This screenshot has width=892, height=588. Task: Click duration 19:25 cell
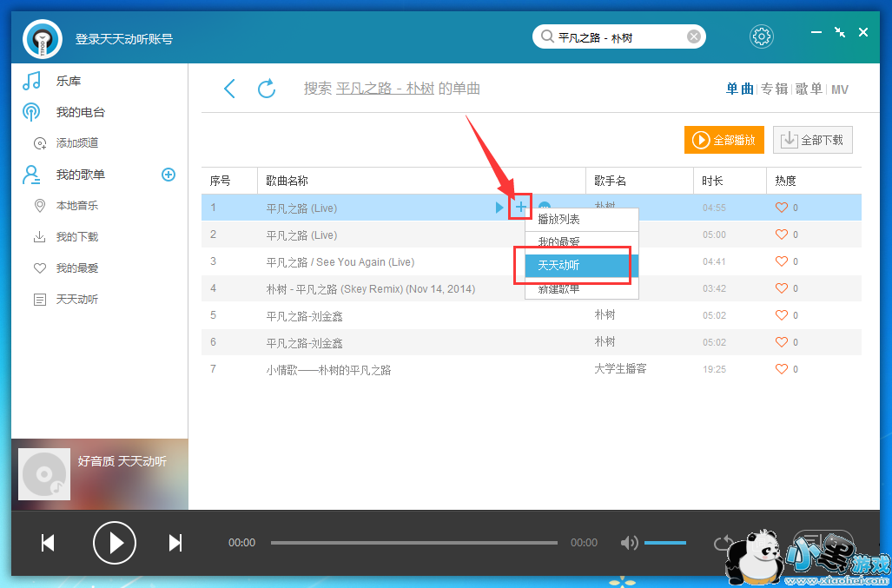pyautogui.click(x=714, y=370)
